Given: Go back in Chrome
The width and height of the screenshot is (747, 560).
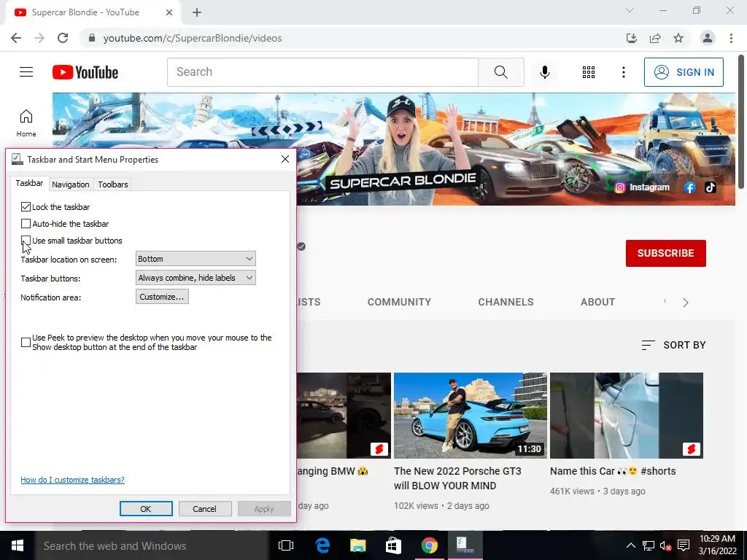Looking at the screenshot, I should [16, 38].
